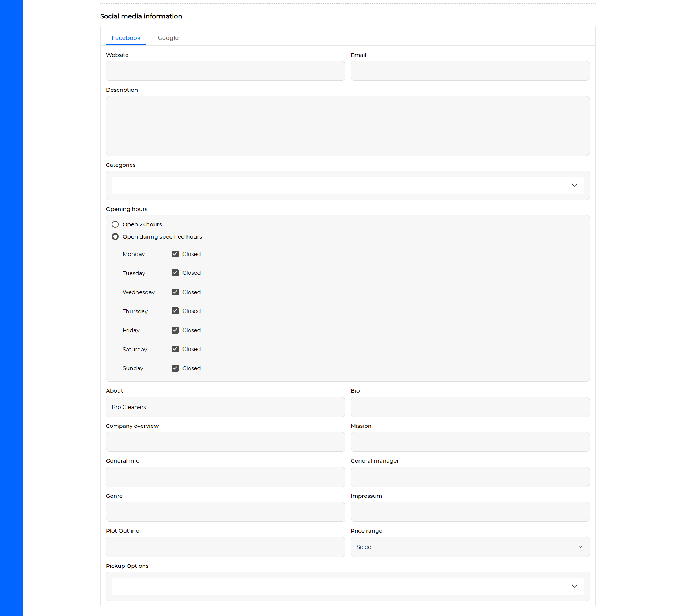Select Open 24hours radio button
This screenshot has width=689, height=616.
coord(115,224)
